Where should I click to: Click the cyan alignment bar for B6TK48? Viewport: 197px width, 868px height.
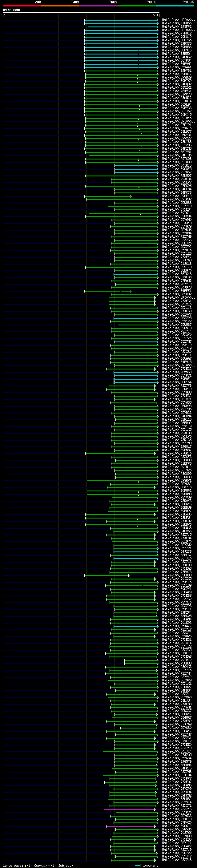coord(136,274)
